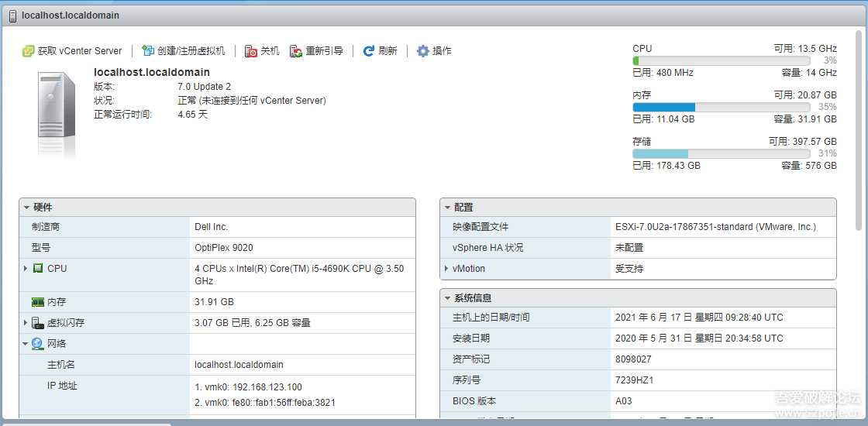The image size is (868, 426).
Task: Click the CPU usage bar
Action: pyautogui.click(x=721, y=60)
